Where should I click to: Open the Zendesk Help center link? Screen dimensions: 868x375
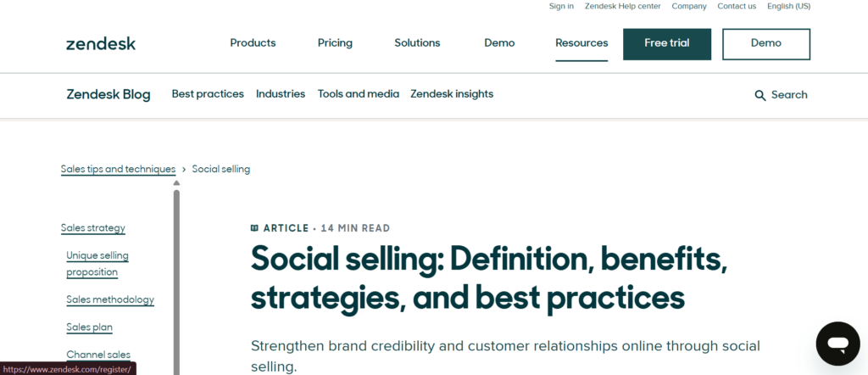[x=622, y=6]
